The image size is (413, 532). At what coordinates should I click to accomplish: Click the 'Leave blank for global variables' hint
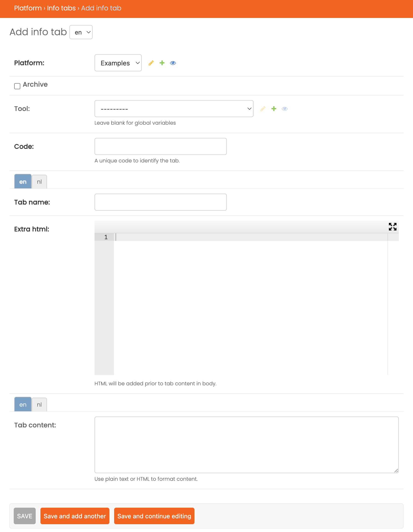click(x=135, y=123)
